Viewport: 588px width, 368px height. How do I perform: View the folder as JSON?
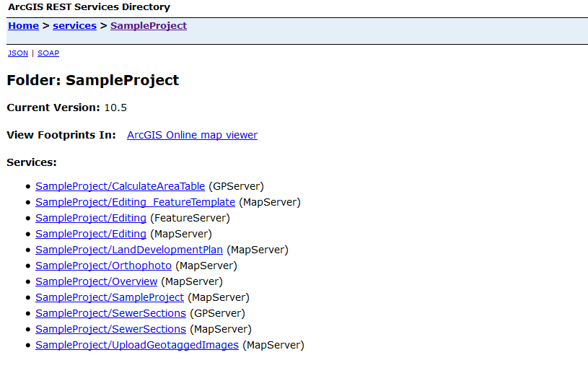pos(18,53)
